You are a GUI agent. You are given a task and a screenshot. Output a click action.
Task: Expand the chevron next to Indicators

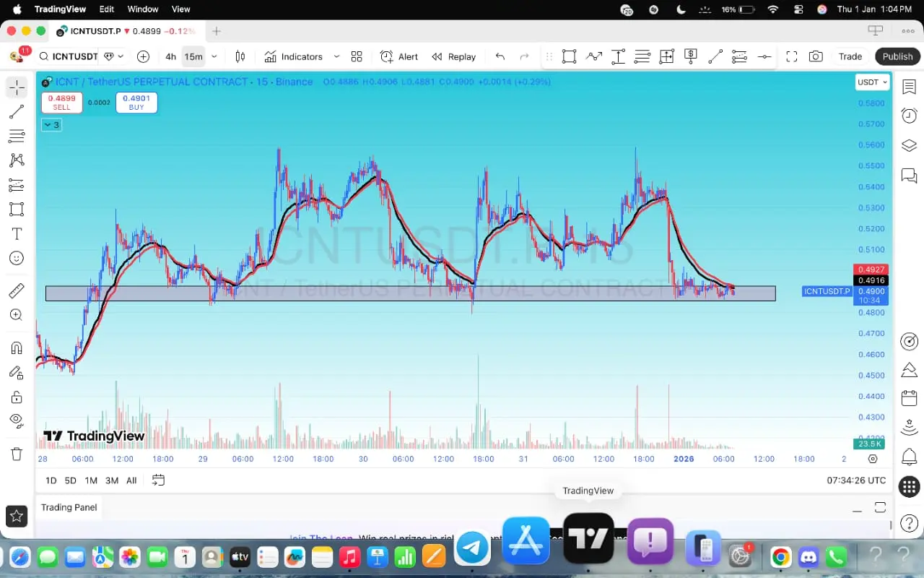pos(336,56)
